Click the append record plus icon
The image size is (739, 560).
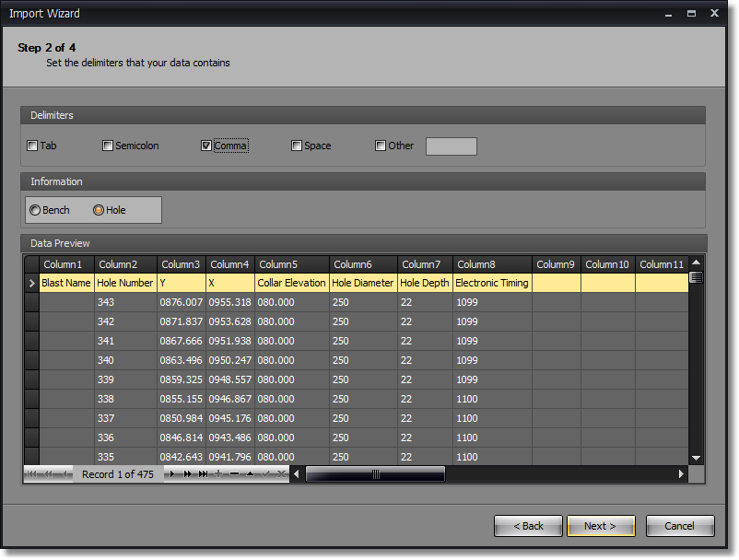pos(218,474)
